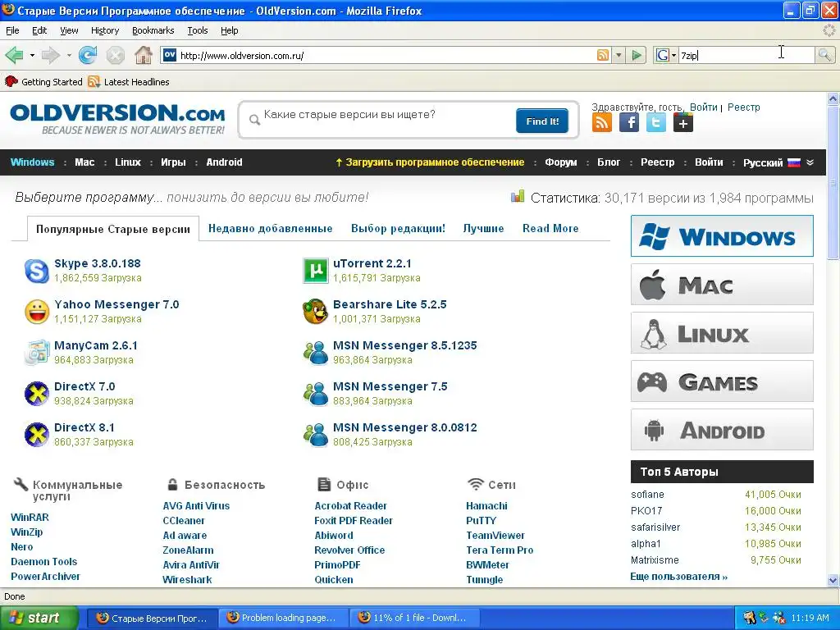Select the Лучшие tab

tap(483, 228)
